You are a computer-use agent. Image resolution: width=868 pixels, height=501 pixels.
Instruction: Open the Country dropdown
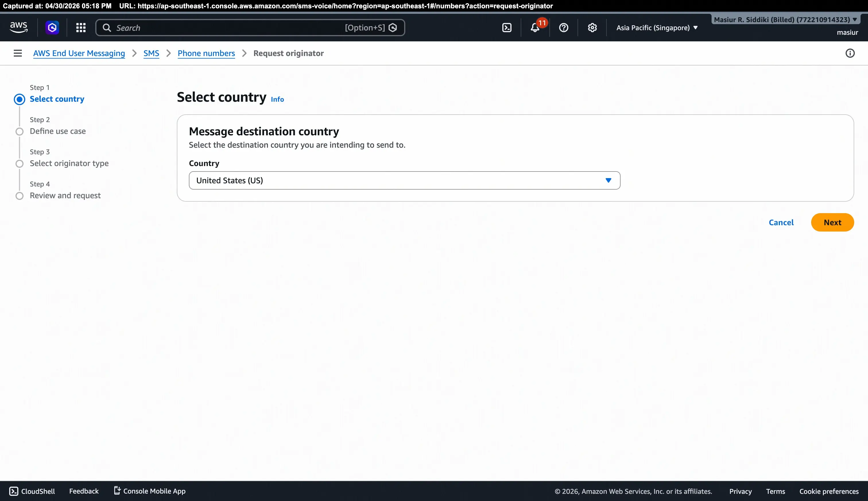click(404, 180)
